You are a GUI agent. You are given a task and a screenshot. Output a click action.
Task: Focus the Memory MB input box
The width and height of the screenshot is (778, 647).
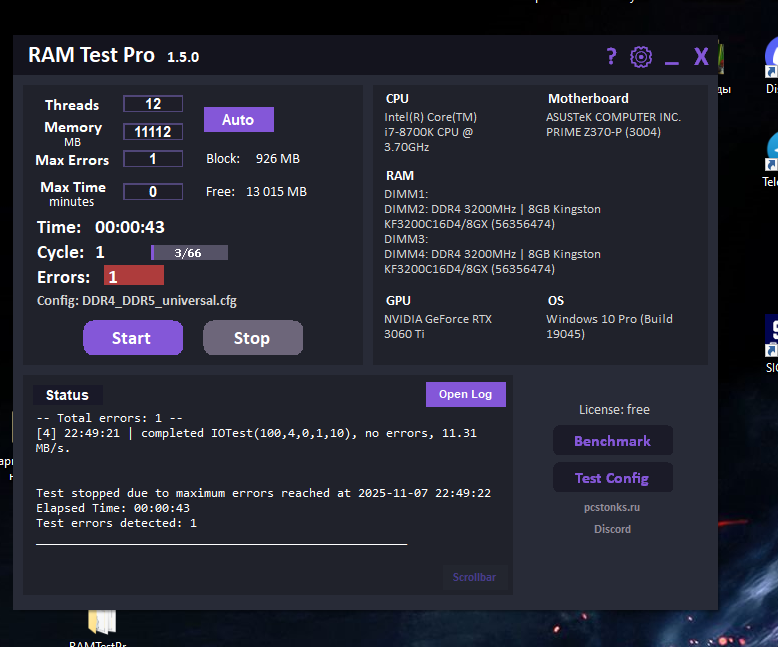click(x=153, y=132)
